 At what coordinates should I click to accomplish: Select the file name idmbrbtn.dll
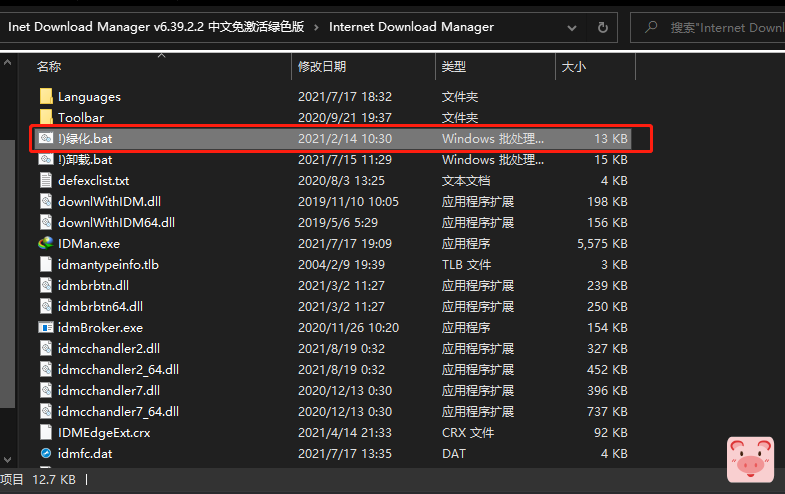click(93, 286)
